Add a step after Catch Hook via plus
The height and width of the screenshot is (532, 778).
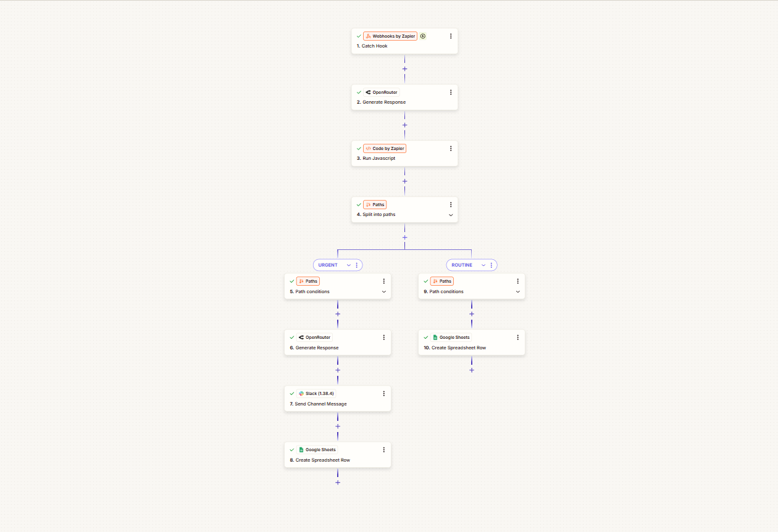click(x=404, y=69)
